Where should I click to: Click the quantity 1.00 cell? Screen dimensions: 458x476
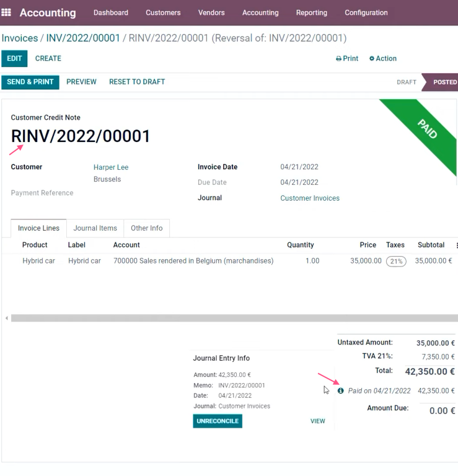click(x=312, y=261)
